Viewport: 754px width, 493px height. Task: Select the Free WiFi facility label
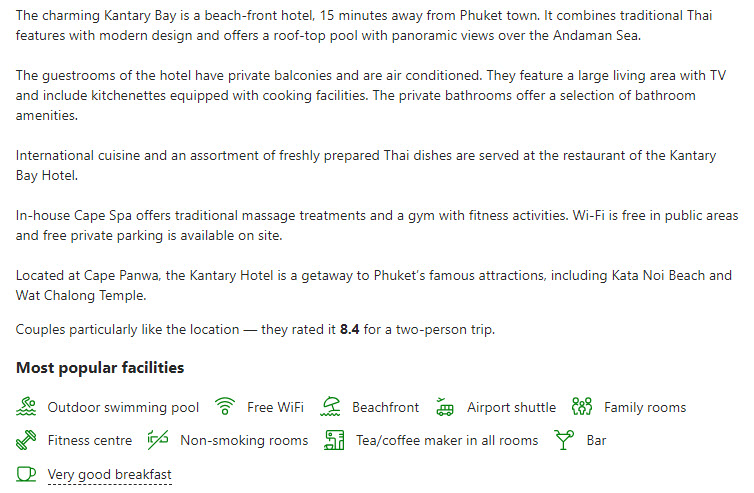276,407
